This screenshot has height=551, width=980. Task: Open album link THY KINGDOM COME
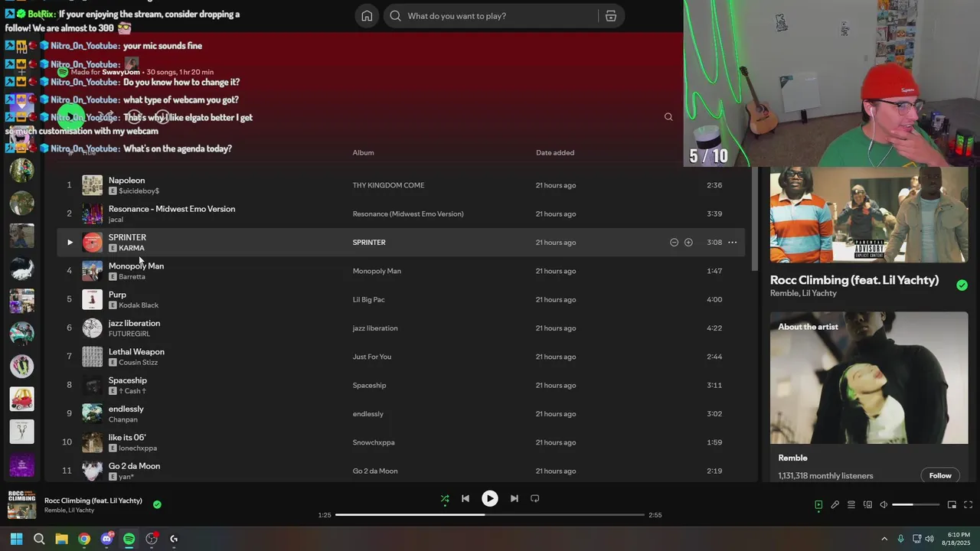click(388, 185)
